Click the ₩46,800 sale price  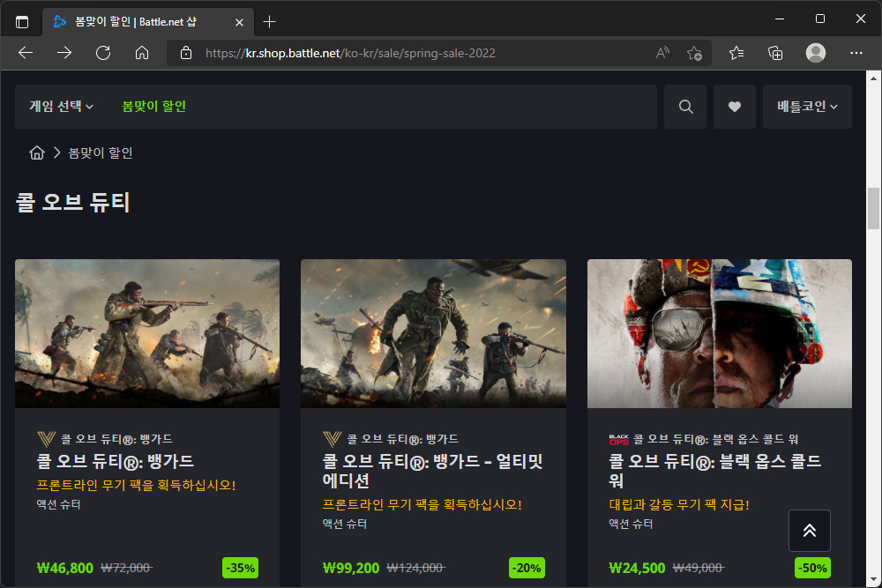(x=65, y=568)
